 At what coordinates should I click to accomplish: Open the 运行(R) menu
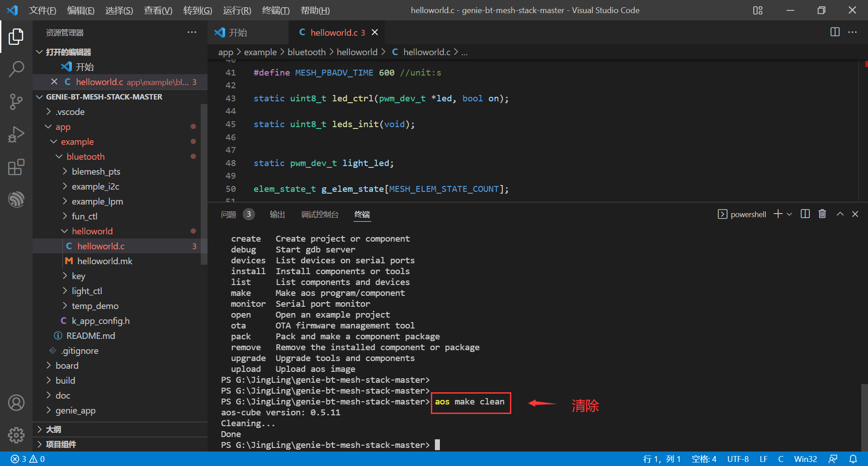click(237, 10)
